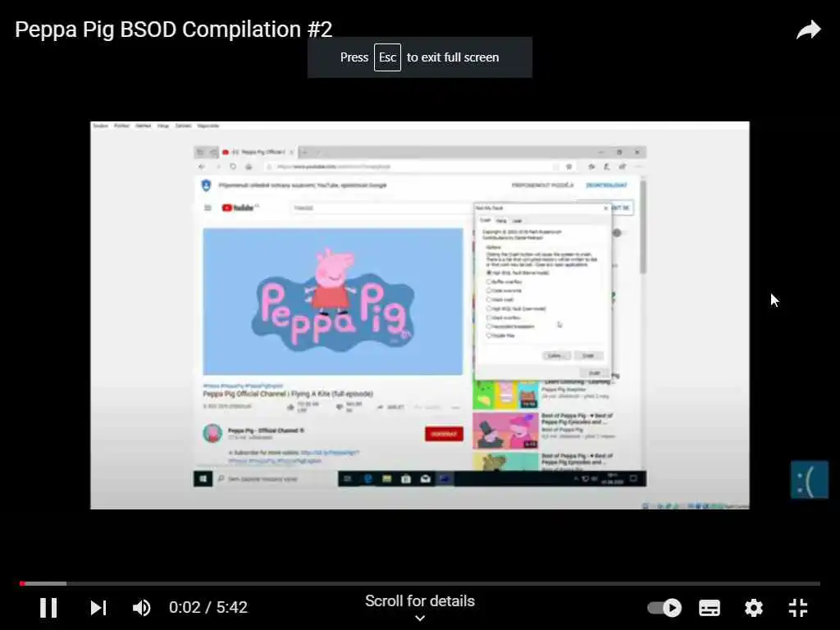Seek within the red progress bar
This screenshot has width=840, height=630.
[419, 583]
